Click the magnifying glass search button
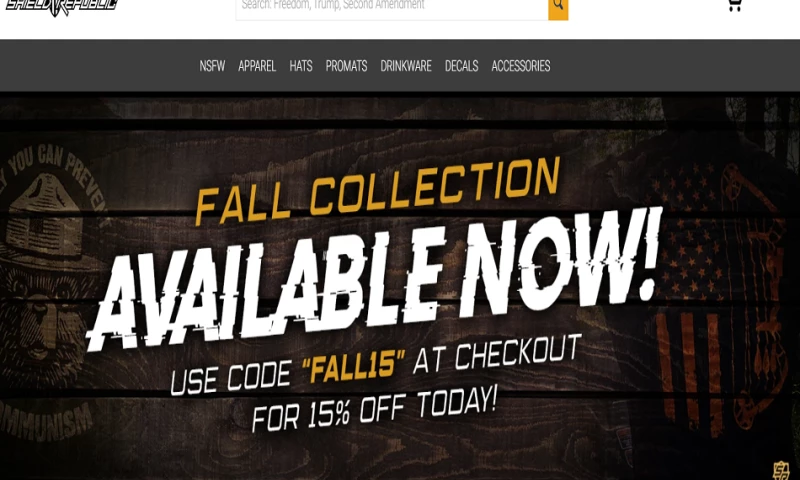The image size is (800, 480). tap(558, 8)
